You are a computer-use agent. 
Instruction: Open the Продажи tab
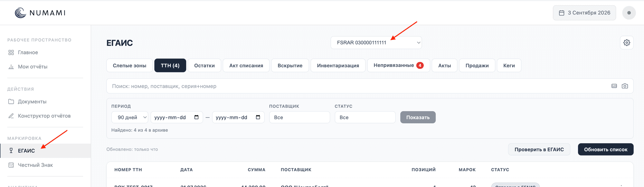click(477, 66)
